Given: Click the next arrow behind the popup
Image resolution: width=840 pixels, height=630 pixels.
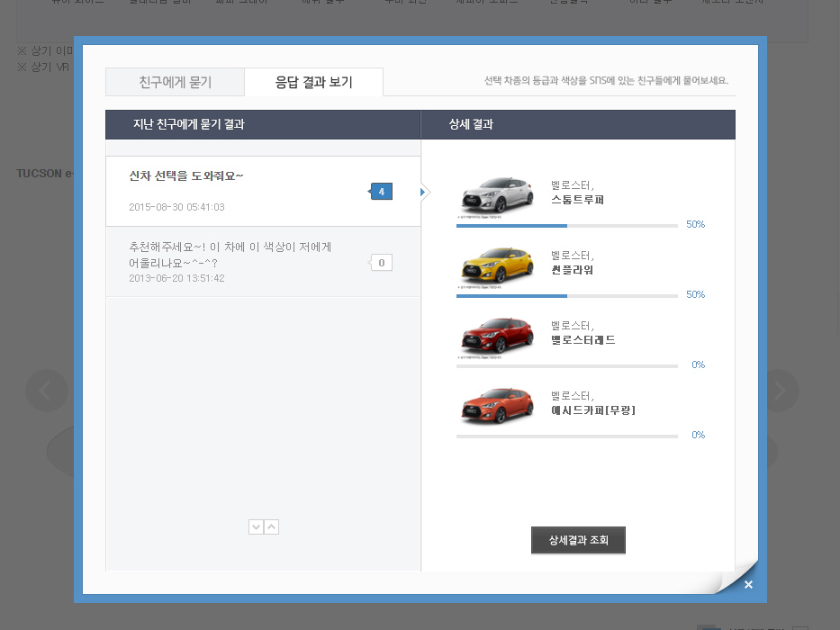Looking at the screenshot, I should [777, 391].
